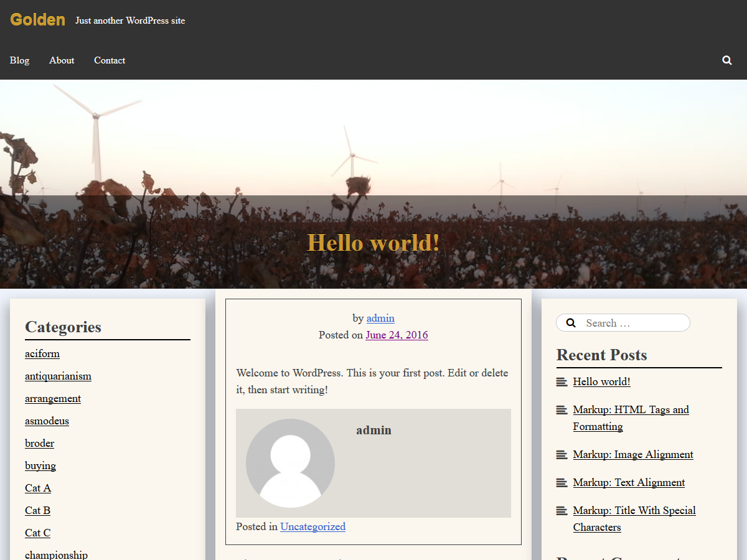
Task: Open the Cat A category
Action: (38, 488)
